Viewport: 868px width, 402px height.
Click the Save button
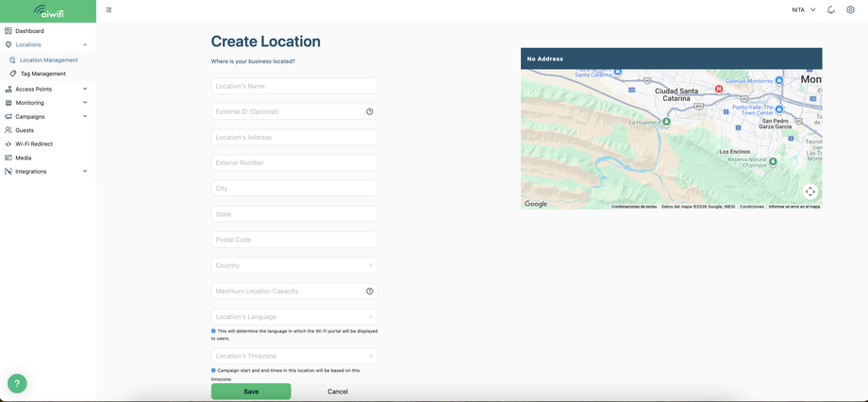251,392
